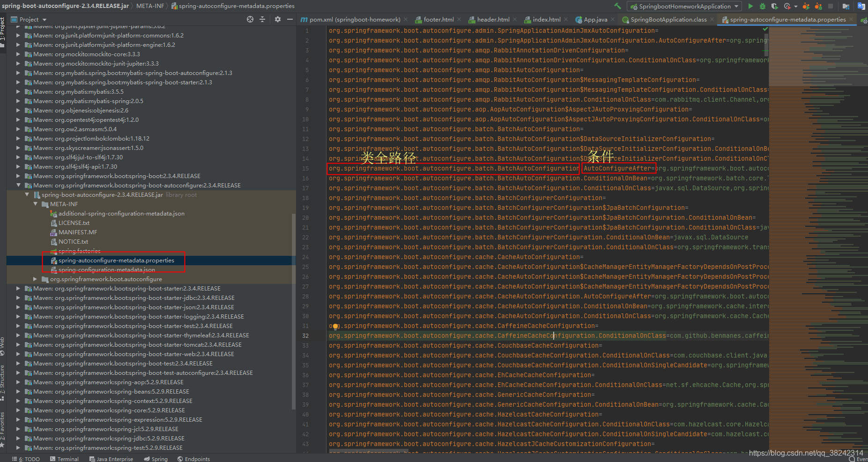Screen dimensions: 868x462
Task: Open Project panel settings gear
Action: tap(278, 19)
